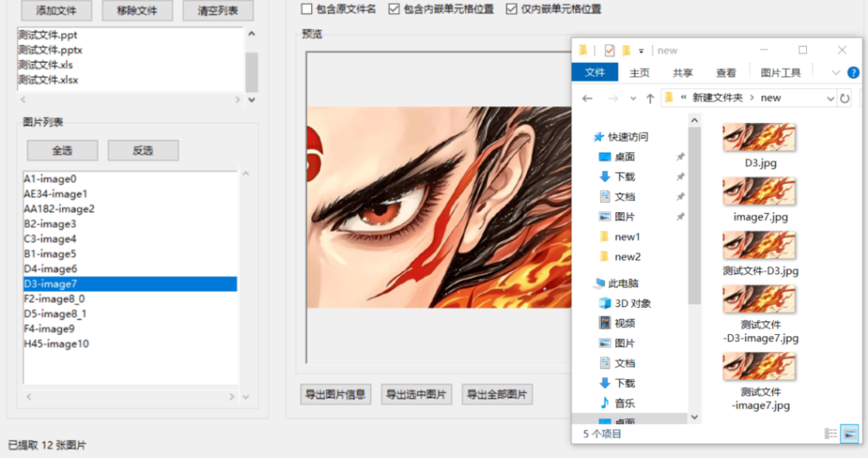Click file list vertical scrollbar up arrow

pyautogui.click(x=252, y=34)
